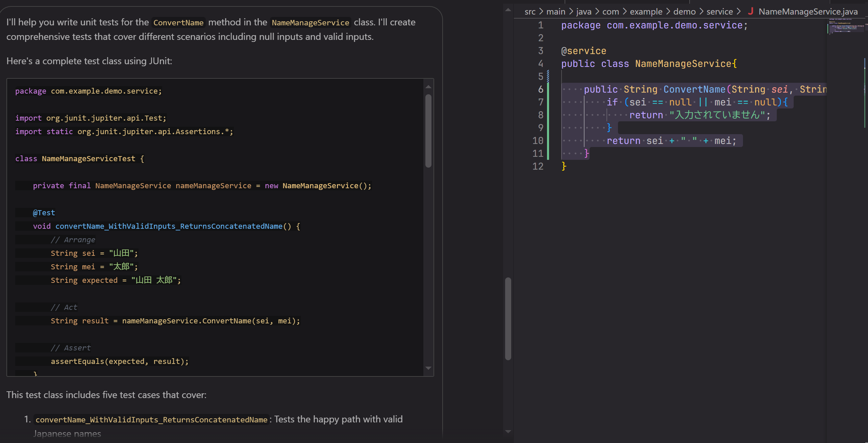Click the String expected assignment line
The width and height of the screenshot is (868, 443).
tap(116, 280)
